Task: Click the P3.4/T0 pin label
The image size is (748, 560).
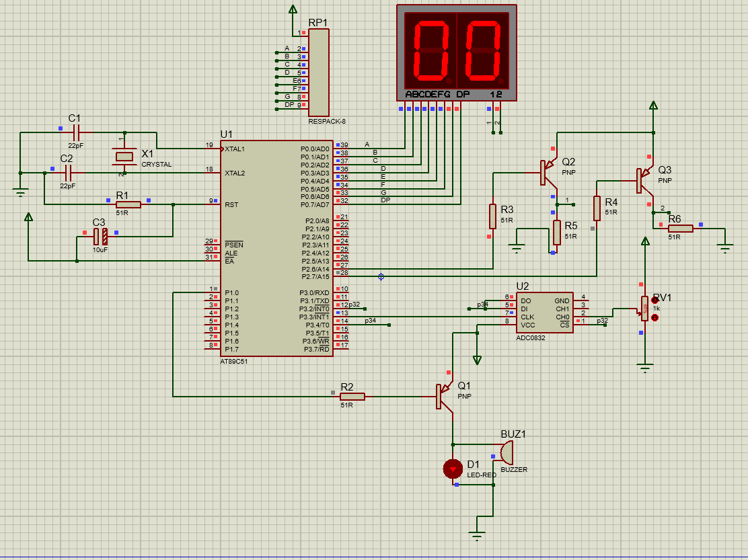Action: click(317, 325)
